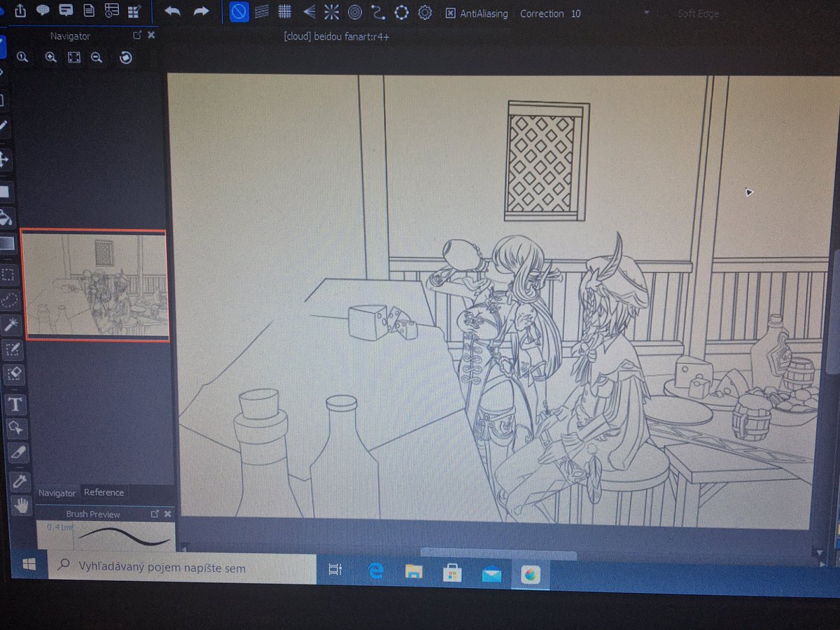Click the Correction value 10
840x630 pixels.
(575, 13)
